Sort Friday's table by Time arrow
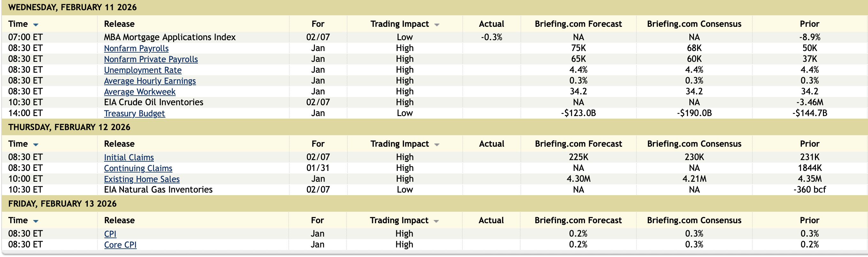 pyautogui.click(x=36, y=221)
